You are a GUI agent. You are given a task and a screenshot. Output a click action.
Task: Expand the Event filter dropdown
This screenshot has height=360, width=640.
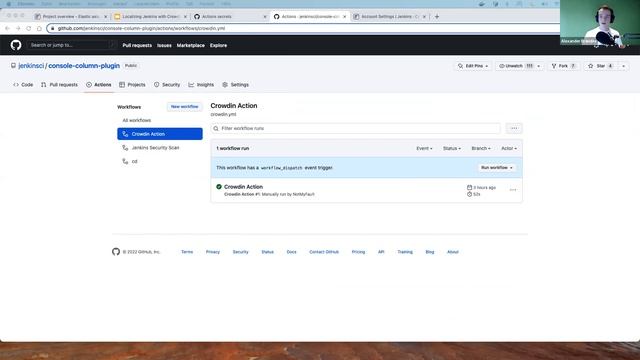424,149
